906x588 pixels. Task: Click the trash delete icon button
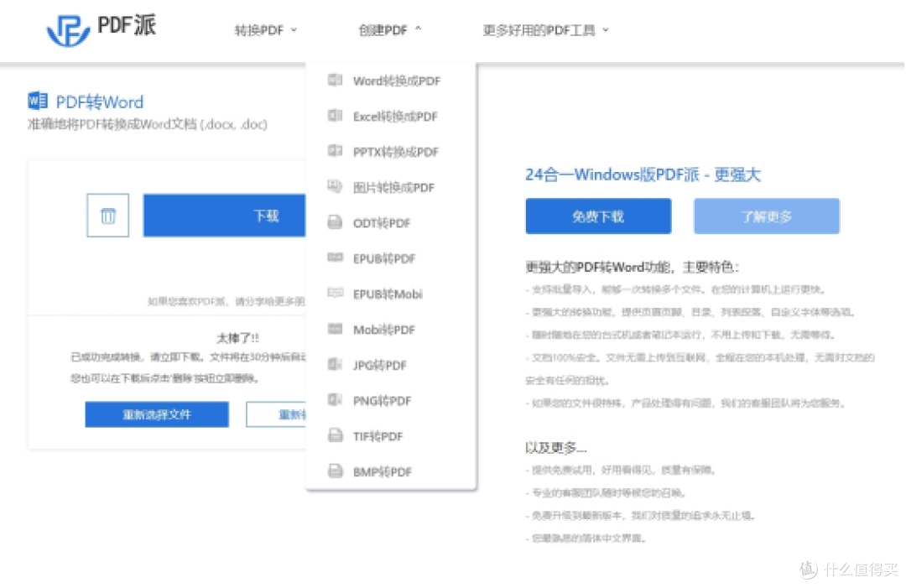point(108,216)
